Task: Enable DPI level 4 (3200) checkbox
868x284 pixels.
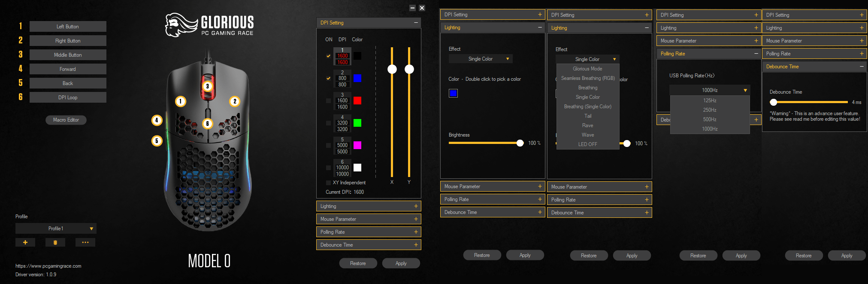Action: pyautogui.click(x=329, y=123)
